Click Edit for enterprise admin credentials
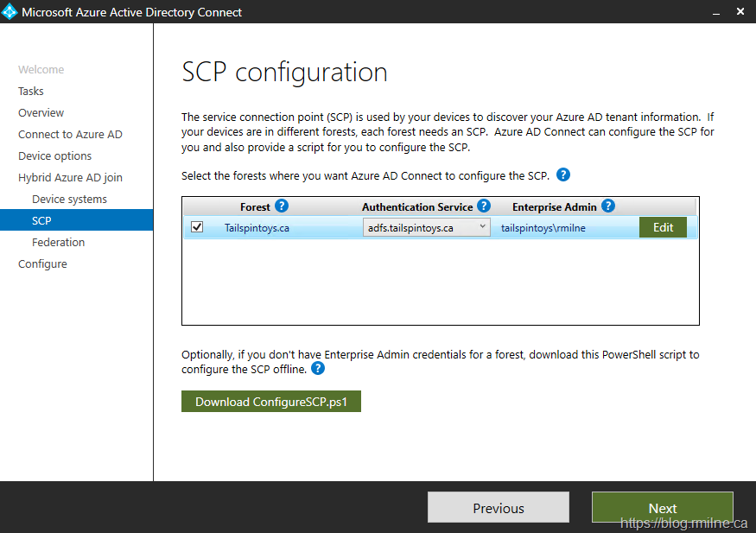Screen dimensions: 756x533 663,227
